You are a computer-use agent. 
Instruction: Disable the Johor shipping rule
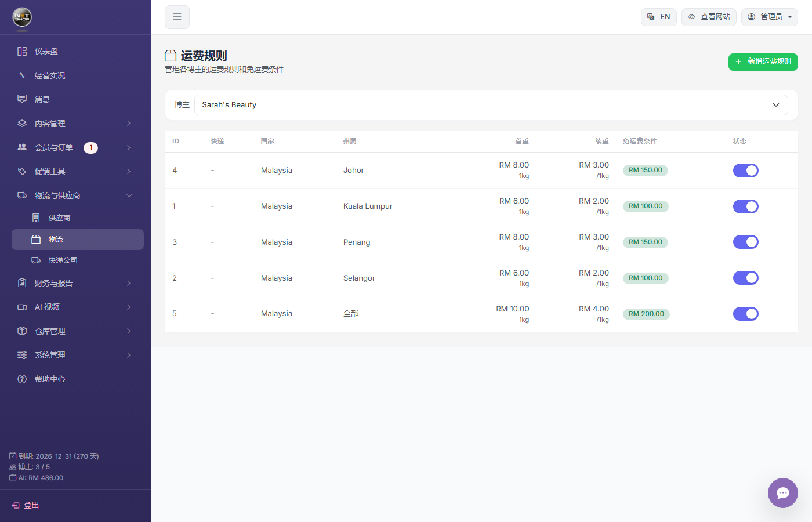746,171
